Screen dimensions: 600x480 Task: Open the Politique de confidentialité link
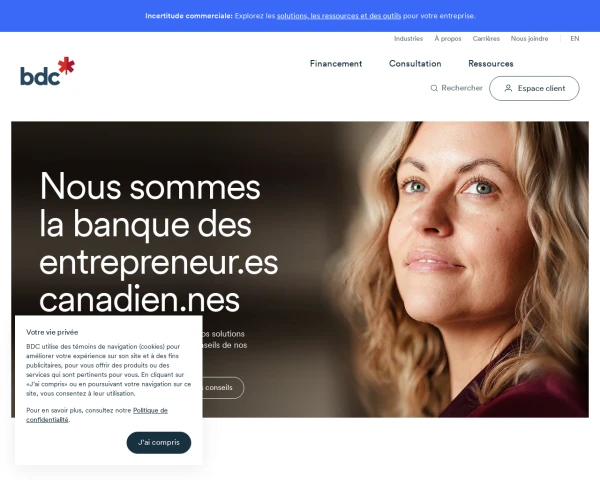[x=97, y=415]
